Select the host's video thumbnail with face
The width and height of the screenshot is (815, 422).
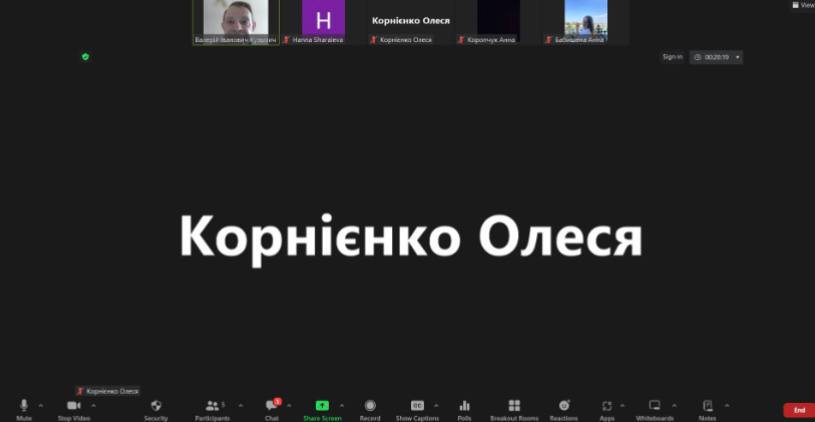(236, 22)
